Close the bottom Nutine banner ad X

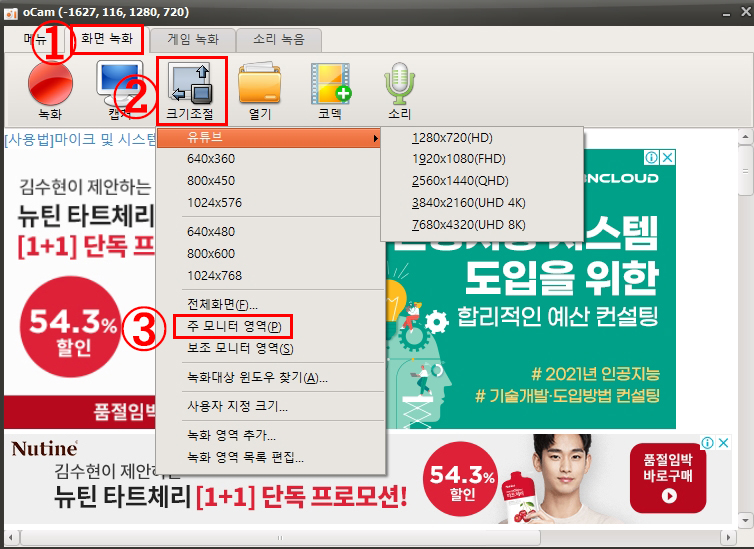723,443
